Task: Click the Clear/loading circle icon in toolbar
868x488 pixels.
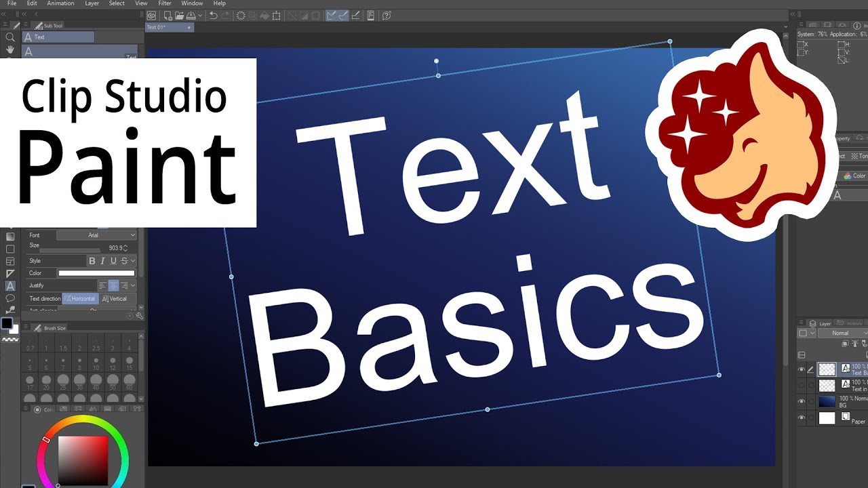Action: click(240, 15)
